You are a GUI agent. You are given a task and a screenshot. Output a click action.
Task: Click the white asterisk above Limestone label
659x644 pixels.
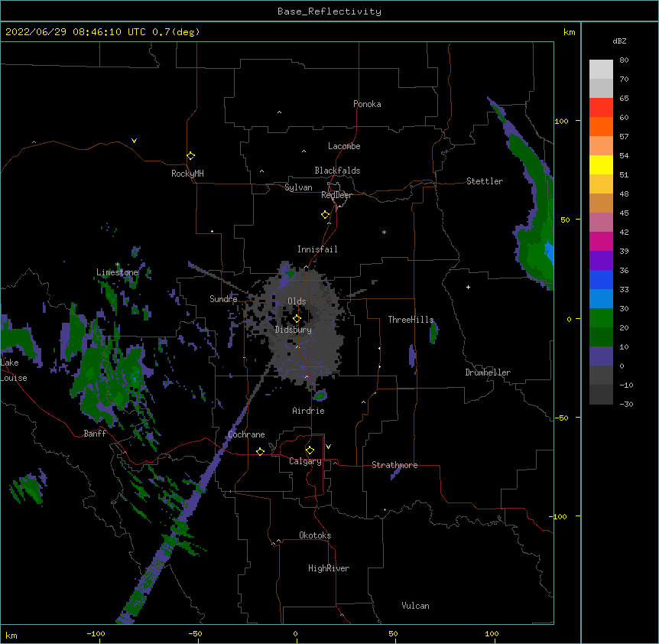tap(117, 265)
